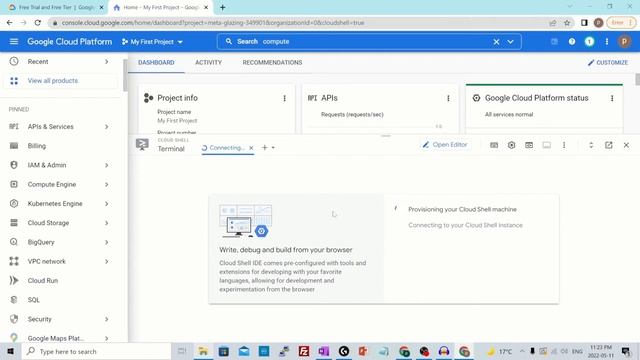The height and width of the screenshot is (360, 640).
Task: Click the Windows taskbar search box
Action: [x=96, y=351]
